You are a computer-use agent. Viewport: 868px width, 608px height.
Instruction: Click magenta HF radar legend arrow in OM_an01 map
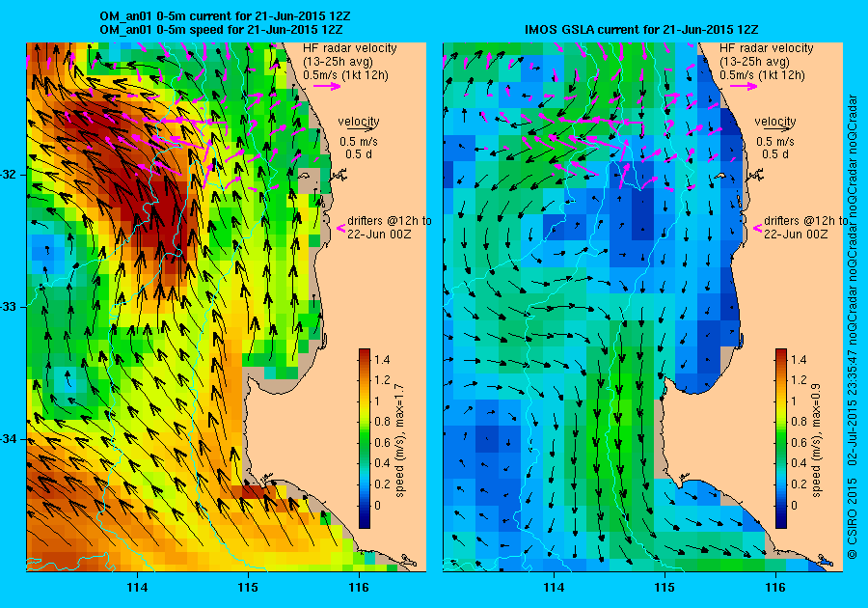327,86
